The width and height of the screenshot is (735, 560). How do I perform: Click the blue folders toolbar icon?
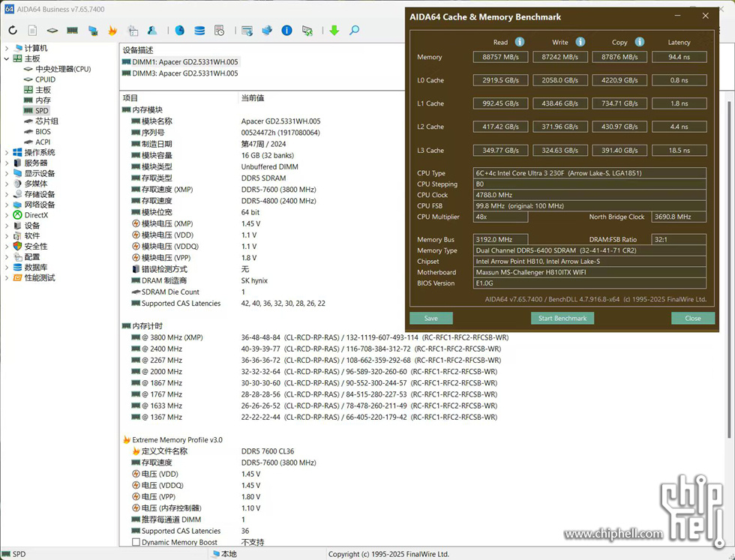(267, 31)
